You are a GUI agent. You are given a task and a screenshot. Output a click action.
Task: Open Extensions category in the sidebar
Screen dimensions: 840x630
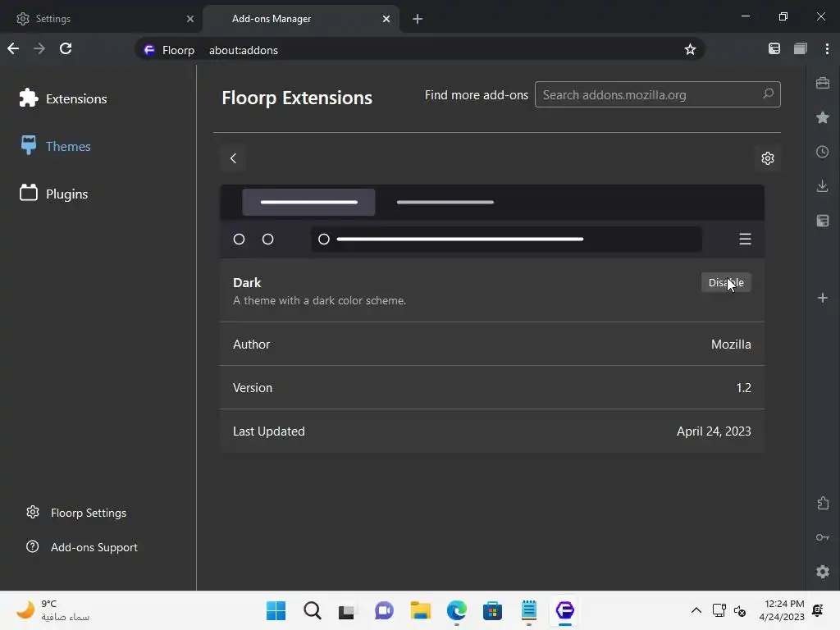tap(63, 98)
